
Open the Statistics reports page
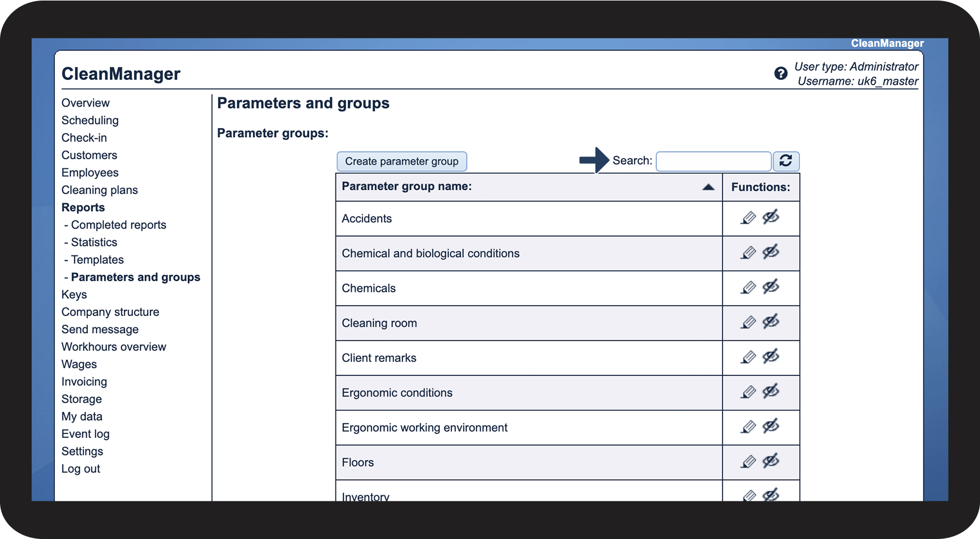(x=94, y=243)
